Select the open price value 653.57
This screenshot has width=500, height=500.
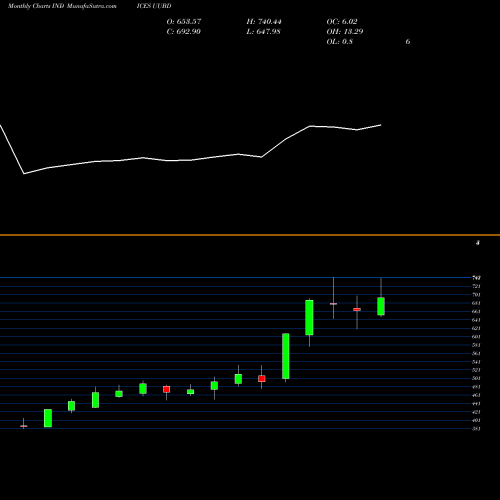184,22
